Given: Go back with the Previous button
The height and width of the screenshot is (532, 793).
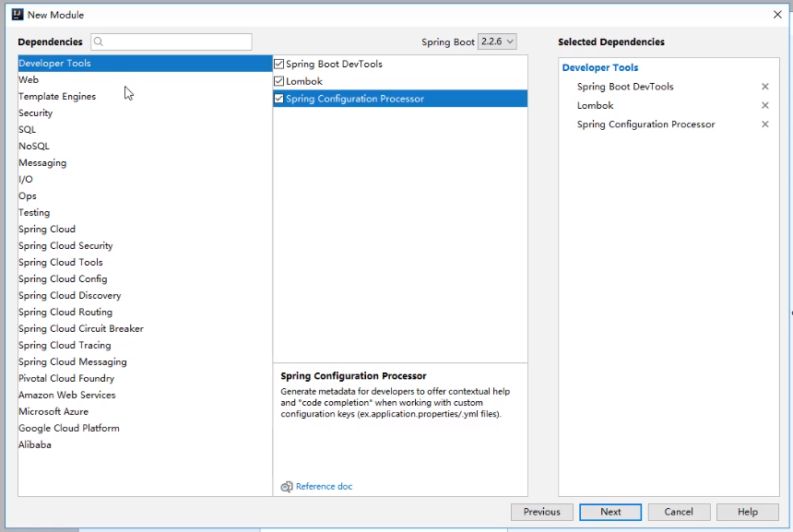Looking at the screenshot, I should click(541, 512).
